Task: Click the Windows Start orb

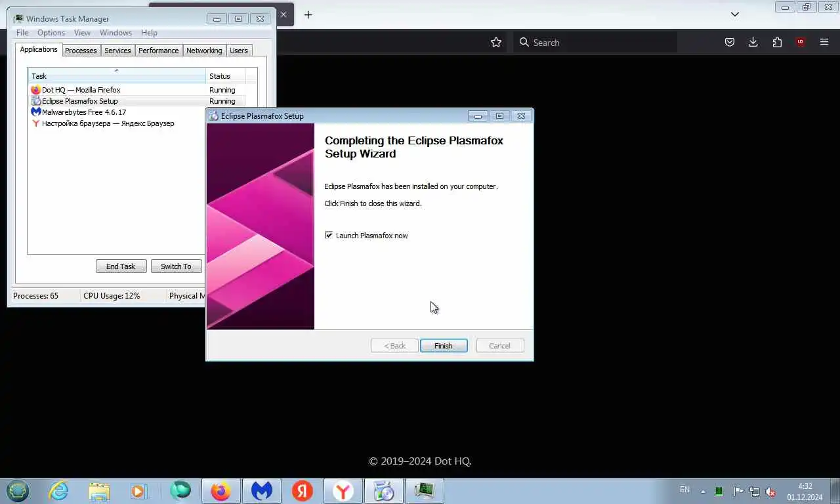Action: [18, 491]
